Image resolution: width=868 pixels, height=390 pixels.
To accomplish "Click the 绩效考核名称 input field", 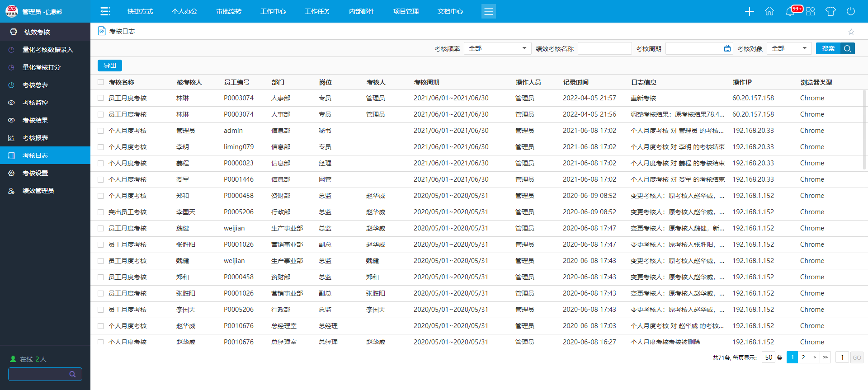I will tap(604, 48).
